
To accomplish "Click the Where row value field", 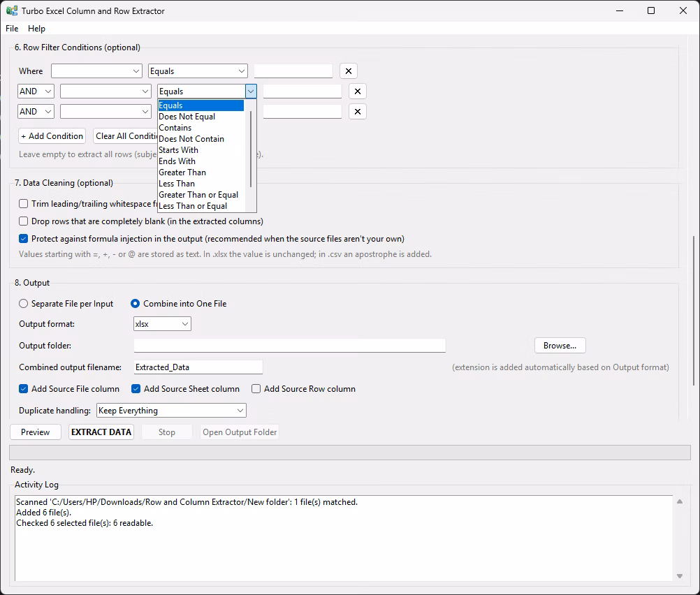I will (293, 71).
